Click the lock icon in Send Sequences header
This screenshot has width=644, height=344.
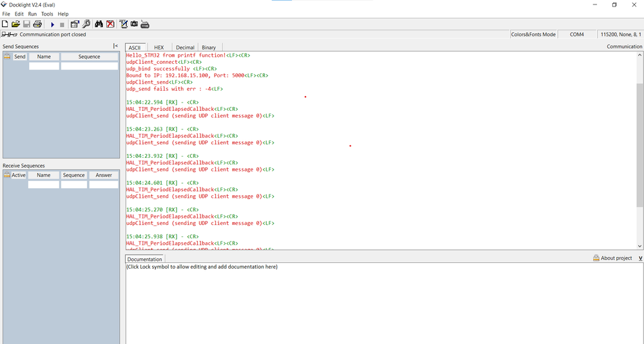pyautogui.click(x=7, y=57)
